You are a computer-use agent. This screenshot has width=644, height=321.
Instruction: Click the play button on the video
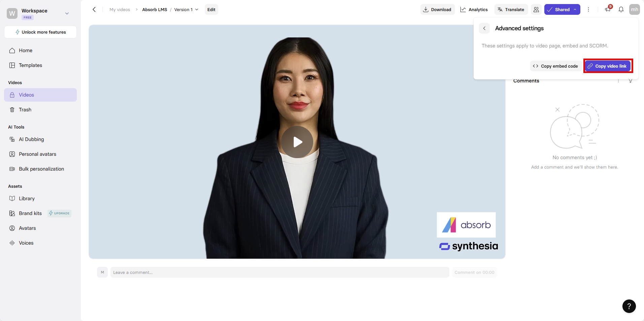tap(297, 142)
